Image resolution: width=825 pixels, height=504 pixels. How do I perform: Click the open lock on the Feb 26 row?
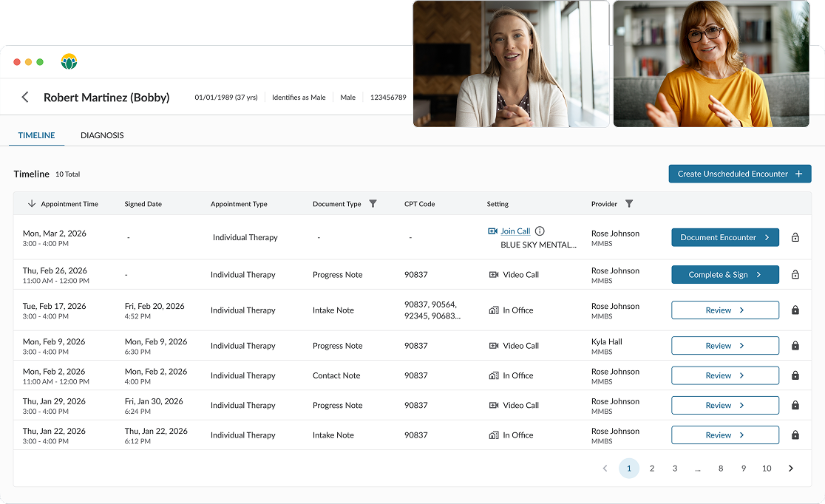click(795, 275)
